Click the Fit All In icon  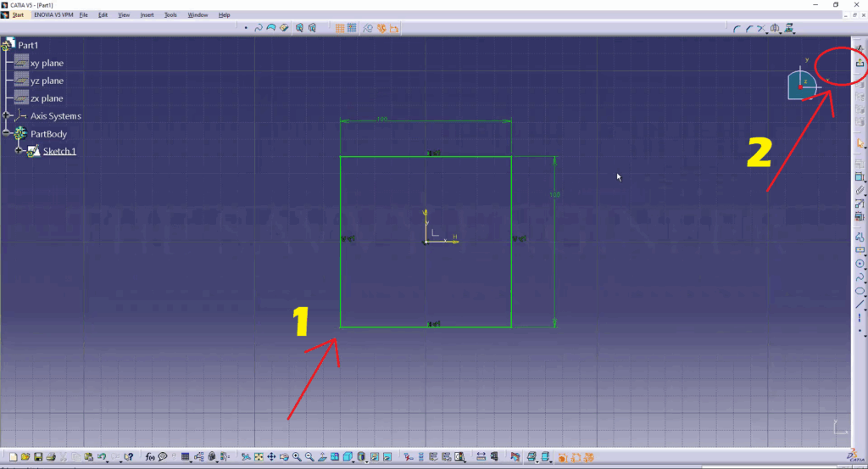(x=258, y=457)
